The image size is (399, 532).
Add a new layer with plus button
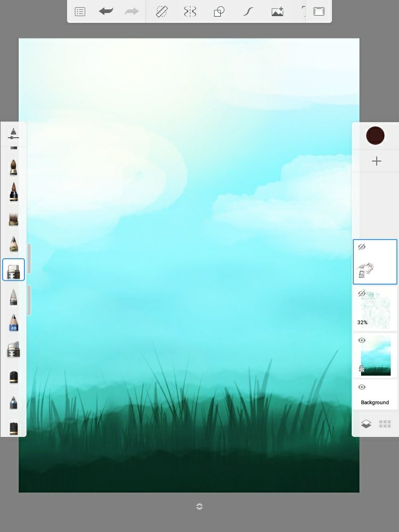pyautogui.click(x=376, y=161)
